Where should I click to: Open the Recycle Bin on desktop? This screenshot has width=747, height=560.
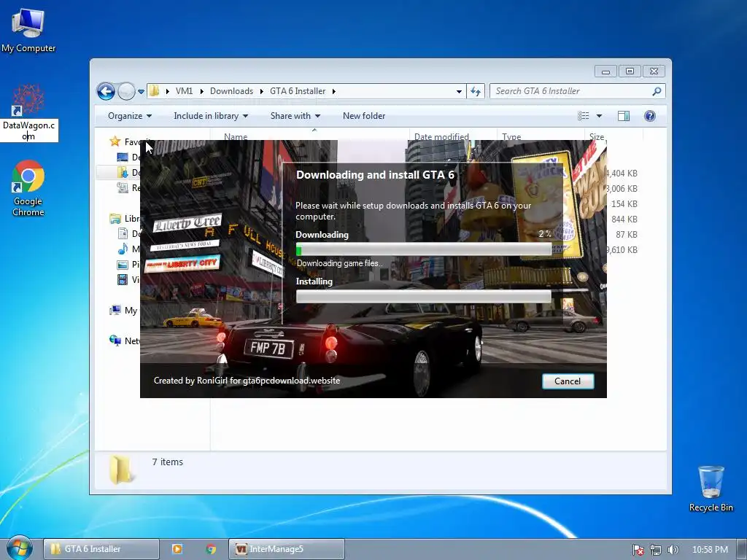tap(711, 489)
